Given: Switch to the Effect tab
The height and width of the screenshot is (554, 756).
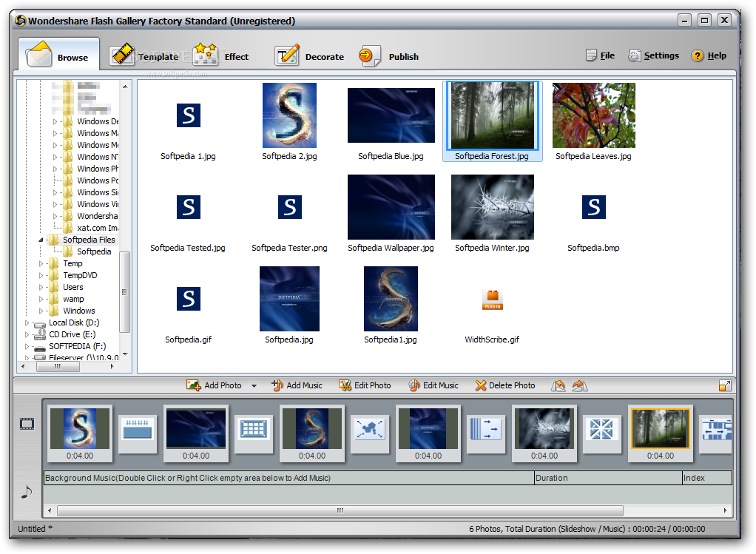Looking at the screenshot, I should 221,56.
